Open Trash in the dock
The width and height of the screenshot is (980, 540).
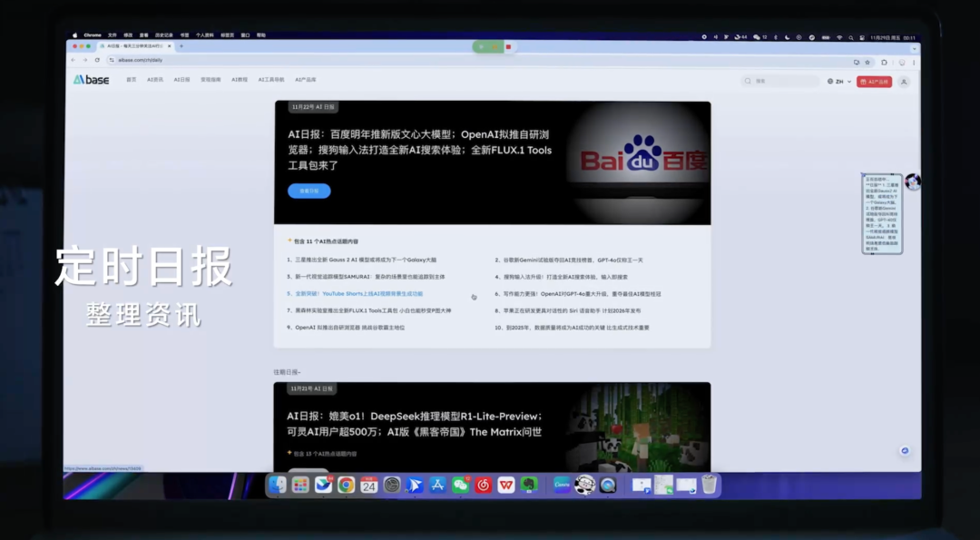709,485
